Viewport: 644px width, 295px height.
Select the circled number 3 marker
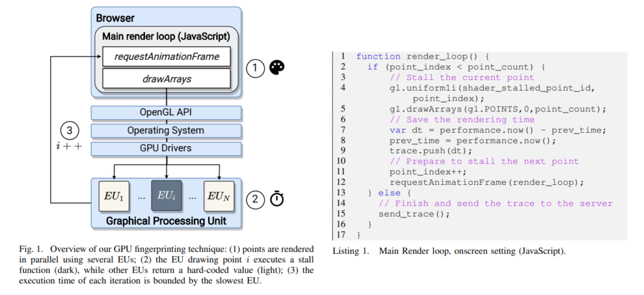point(69,131)
